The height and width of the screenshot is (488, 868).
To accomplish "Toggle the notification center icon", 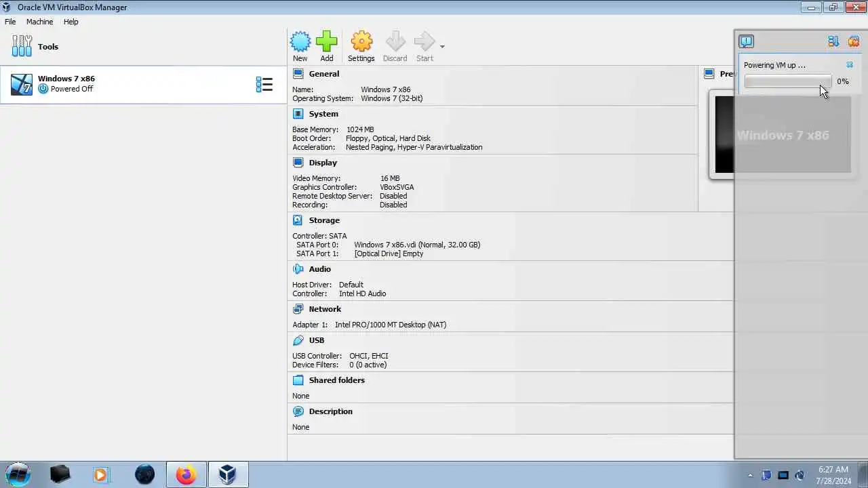I will pos(746,41).
